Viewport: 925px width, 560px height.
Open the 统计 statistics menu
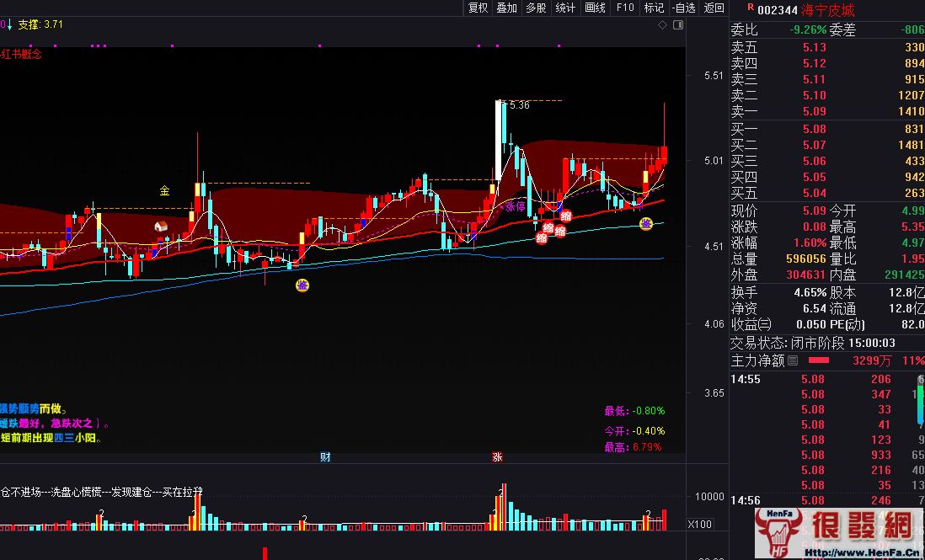coord(565,8)
